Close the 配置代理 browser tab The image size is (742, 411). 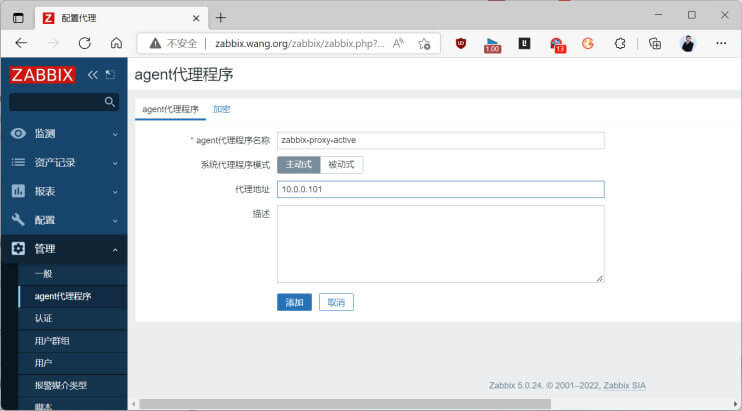196,18
